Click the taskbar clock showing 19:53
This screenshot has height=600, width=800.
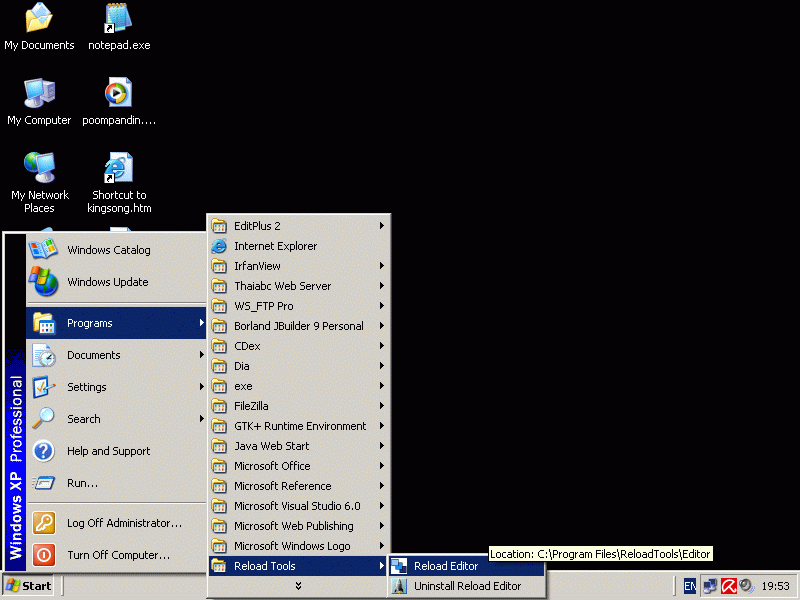tap(775, 586)
